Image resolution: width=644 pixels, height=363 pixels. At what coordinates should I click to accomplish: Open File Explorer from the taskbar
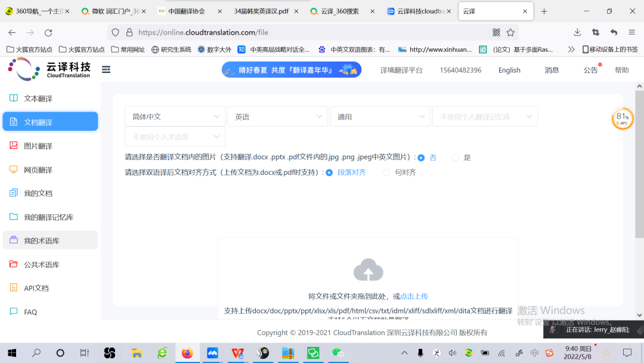coord(137,353)
